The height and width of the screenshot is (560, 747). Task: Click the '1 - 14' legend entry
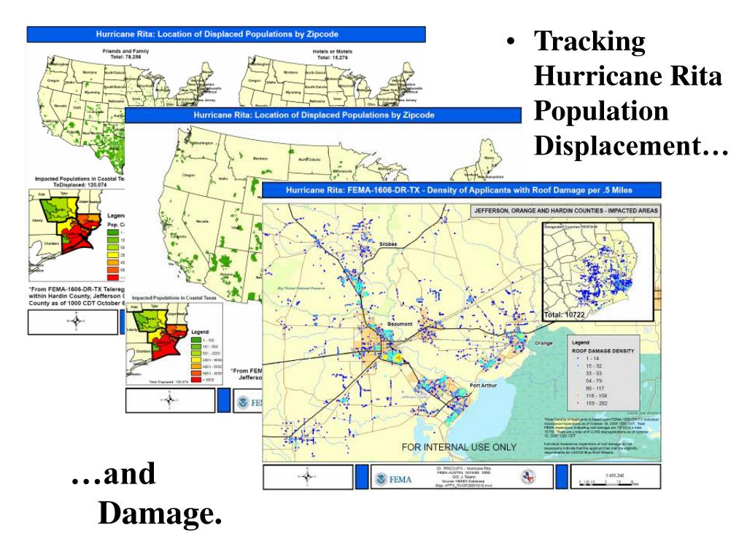[592, 358]
